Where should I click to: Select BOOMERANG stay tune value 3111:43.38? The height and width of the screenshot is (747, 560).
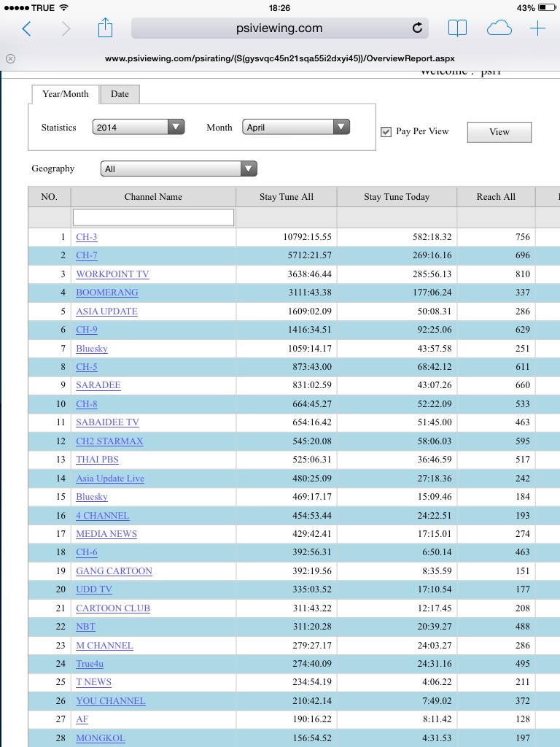(x=309, y=293)
